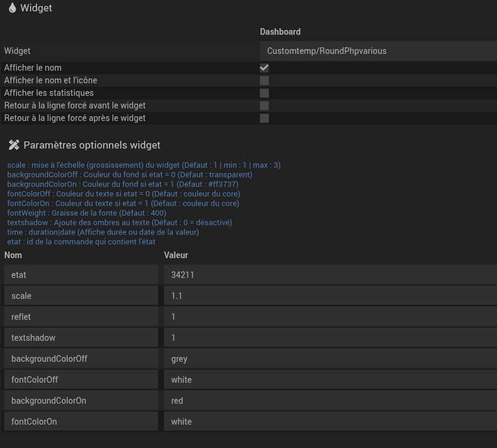The image size is (497, 448).
Task: Check Retour à la ligne forcé avant
Action: tap(264, 105)
